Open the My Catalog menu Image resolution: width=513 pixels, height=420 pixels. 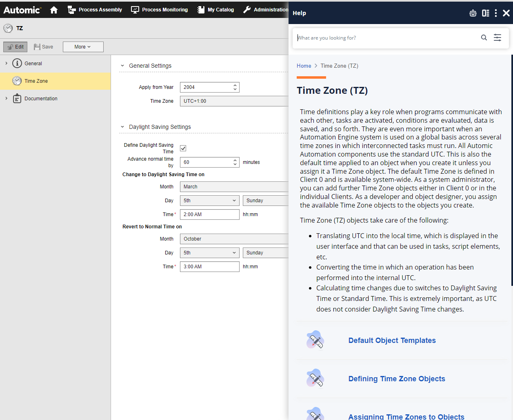(x=215, y=10)
